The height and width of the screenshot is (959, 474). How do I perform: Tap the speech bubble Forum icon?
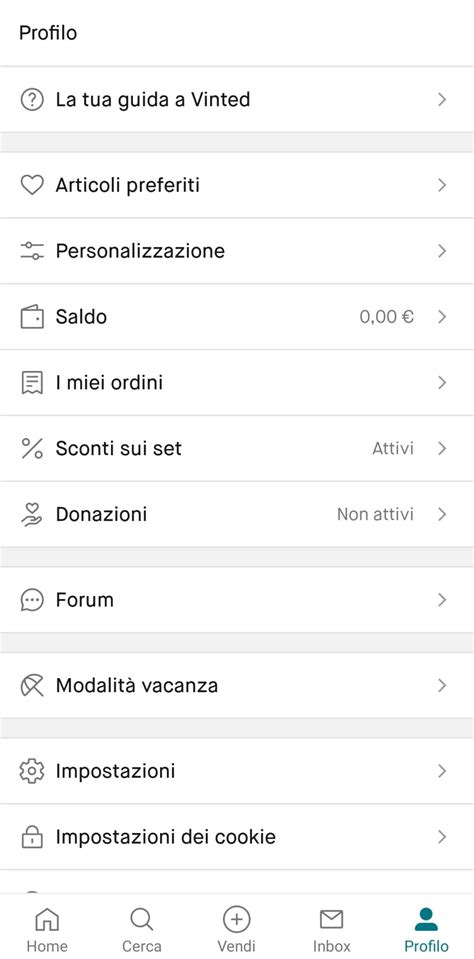32,600
